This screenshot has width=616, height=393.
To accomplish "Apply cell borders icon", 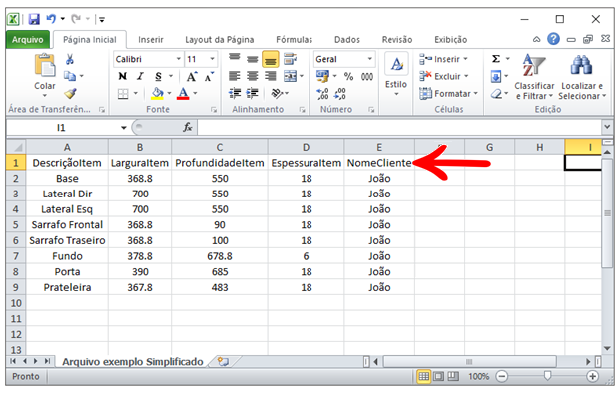I will pyautogui.click(x=123, y=94).
